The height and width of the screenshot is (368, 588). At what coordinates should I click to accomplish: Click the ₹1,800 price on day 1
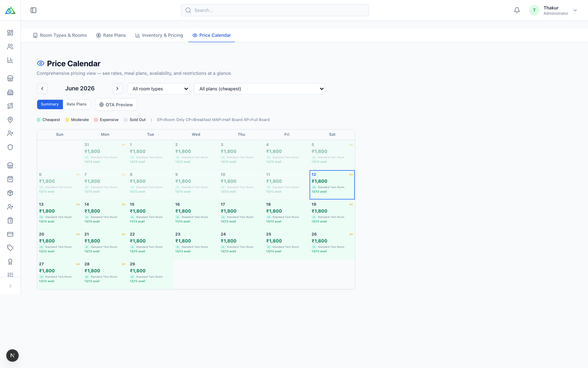pyautogui.click(x=138, y=151)
